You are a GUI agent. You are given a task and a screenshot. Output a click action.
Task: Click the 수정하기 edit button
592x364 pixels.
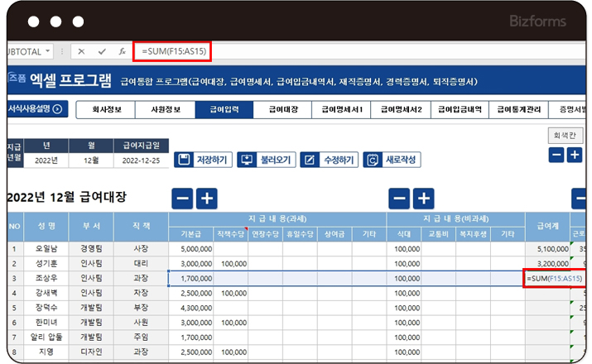tap(328, 160)
